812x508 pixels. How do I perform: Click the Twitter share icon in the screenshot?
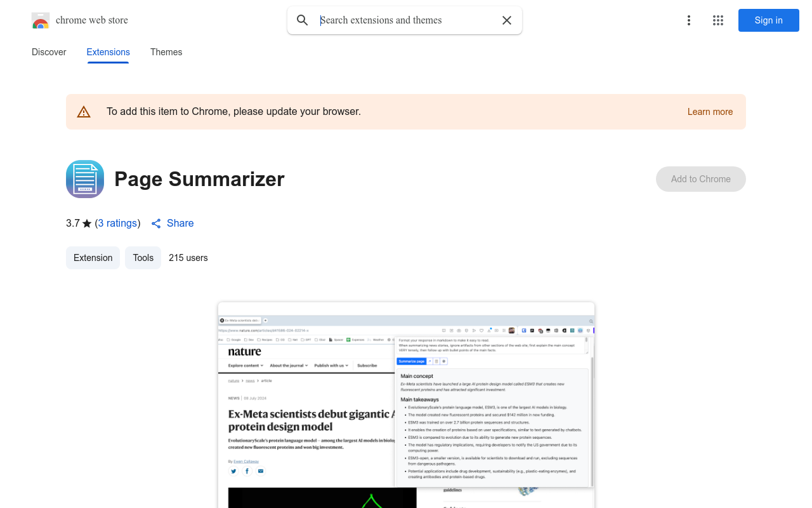233,471
